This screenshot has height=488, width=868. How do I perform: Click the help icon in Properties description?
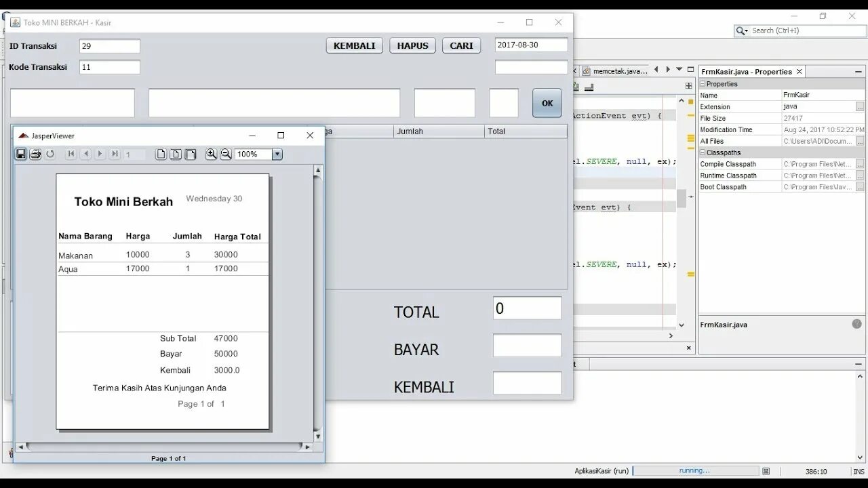pos(857,324)
